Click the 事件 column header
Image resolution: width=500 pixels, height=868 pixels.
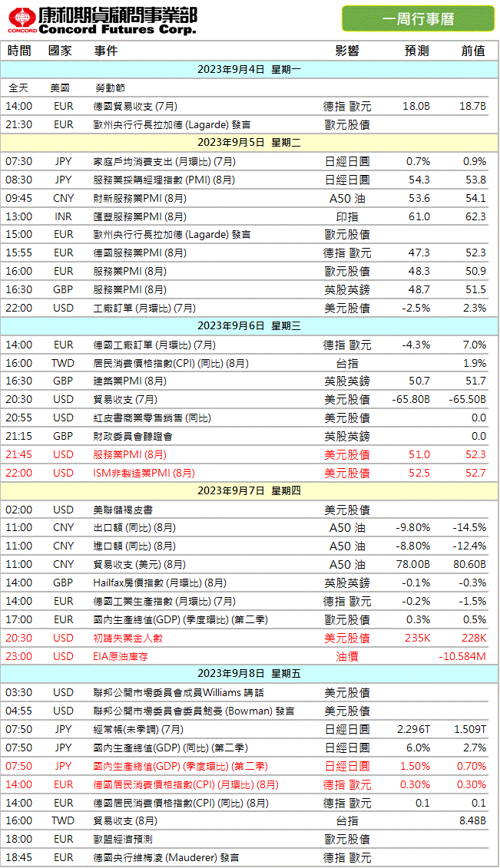point(106,51)
